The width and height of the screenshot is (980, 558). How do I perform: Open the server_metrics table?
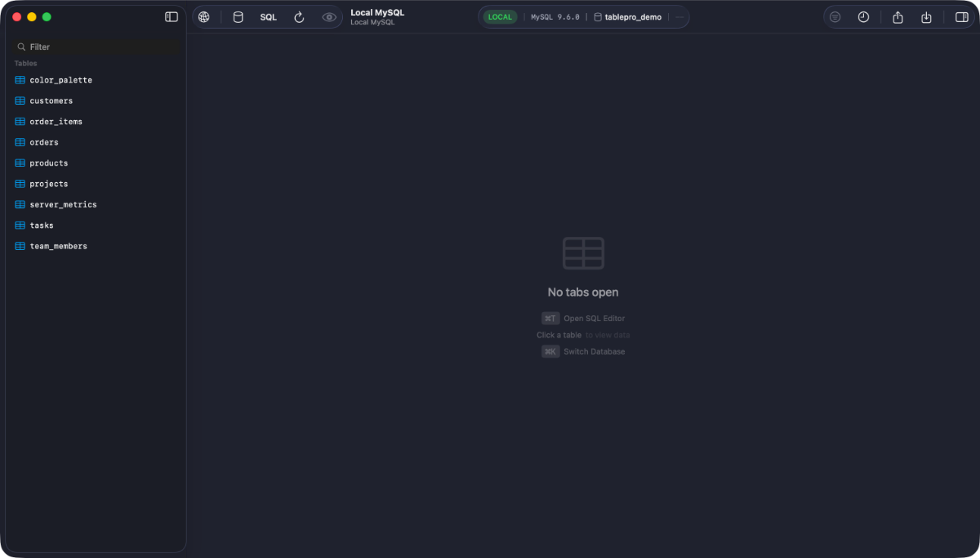pyautogui.click(x=63, y=205)
